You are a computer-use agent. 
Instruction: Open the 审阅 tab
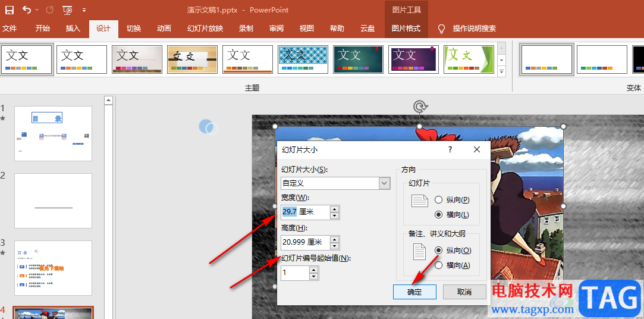[x=277, y=29]
